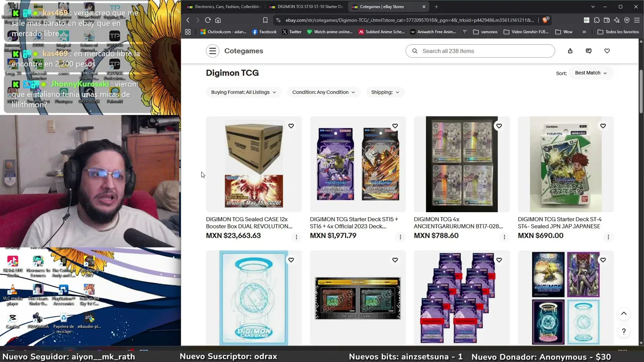Click the share store icon
Screen dimensions: 644x362
(x=570, y=51)
